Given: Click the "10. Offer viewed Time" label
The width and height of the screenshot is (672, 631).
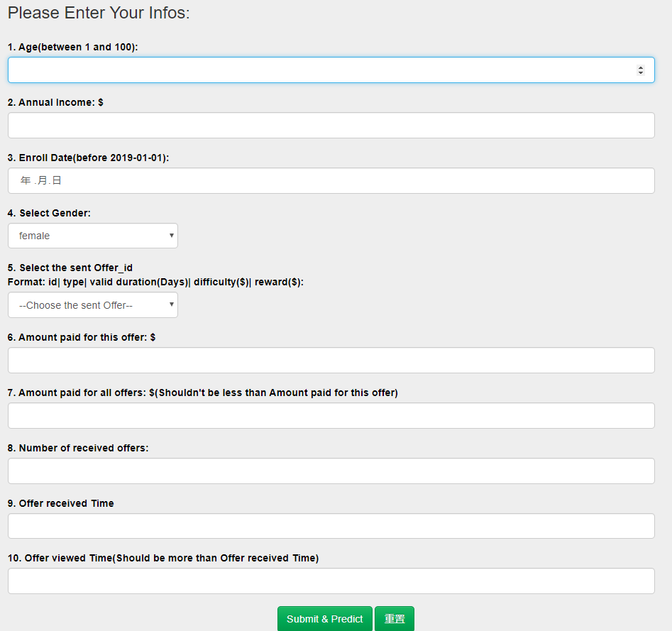Looking at the screenshot, I should click(x=163, y=558).
